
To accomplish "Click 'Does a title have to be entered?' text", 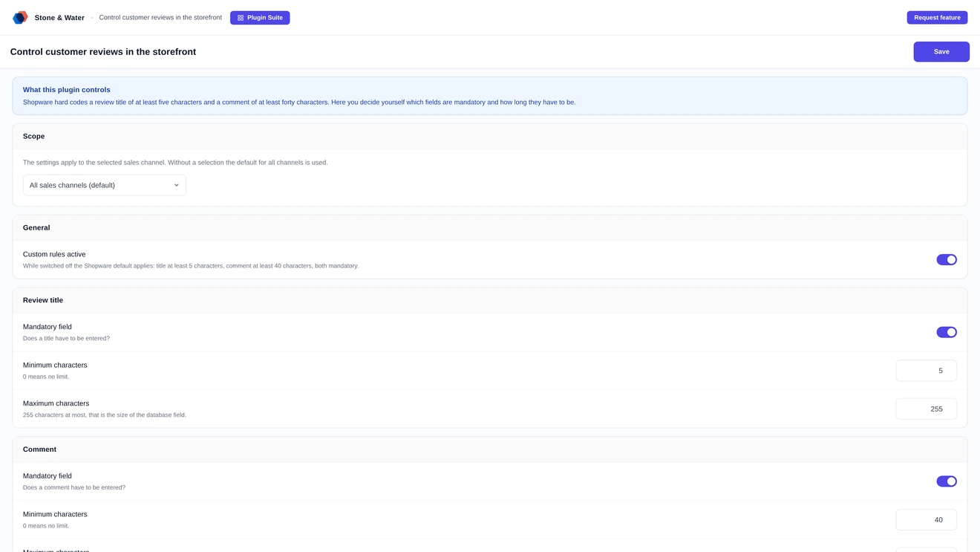I will [x=66, y=339].
